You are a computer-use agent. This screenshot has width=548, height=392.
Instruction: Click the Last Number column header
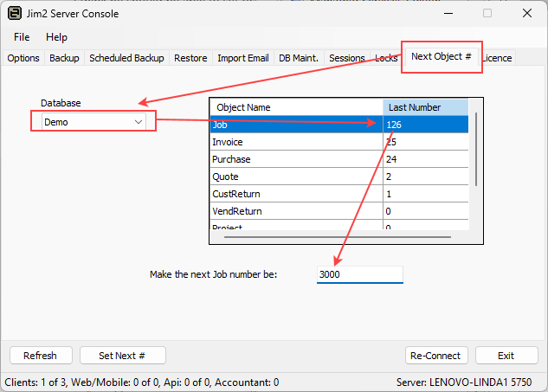[426, 107]
